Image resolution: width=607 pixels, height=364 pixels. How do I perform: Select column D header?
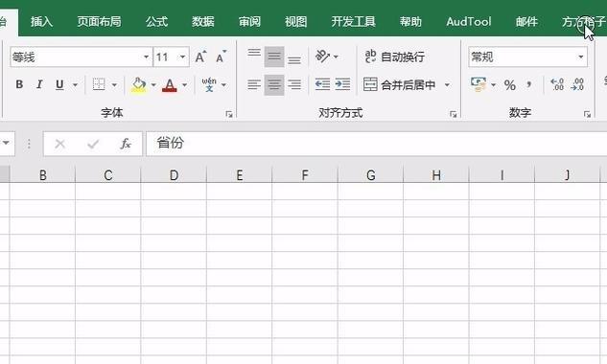click(x=174, y=175)
